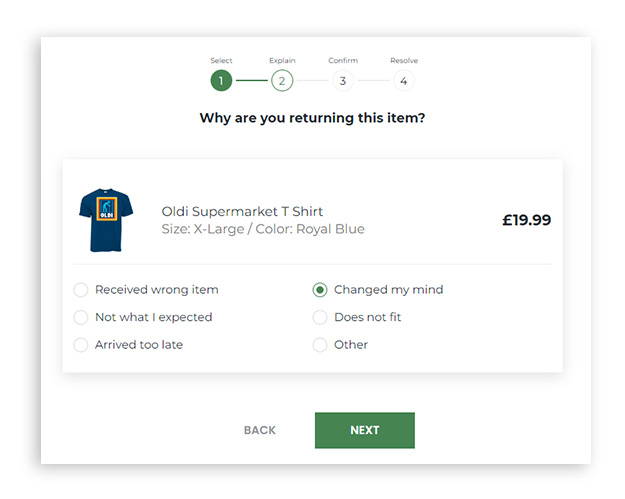Go BACK to previous step
Image resolution: width=625 pixels, height=499 pixels.
(259, 430)
